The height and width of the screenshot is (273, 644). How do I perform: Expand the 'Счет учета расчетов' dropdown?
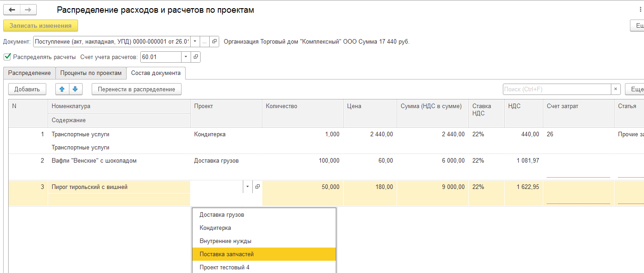click(x=186, y=57)
